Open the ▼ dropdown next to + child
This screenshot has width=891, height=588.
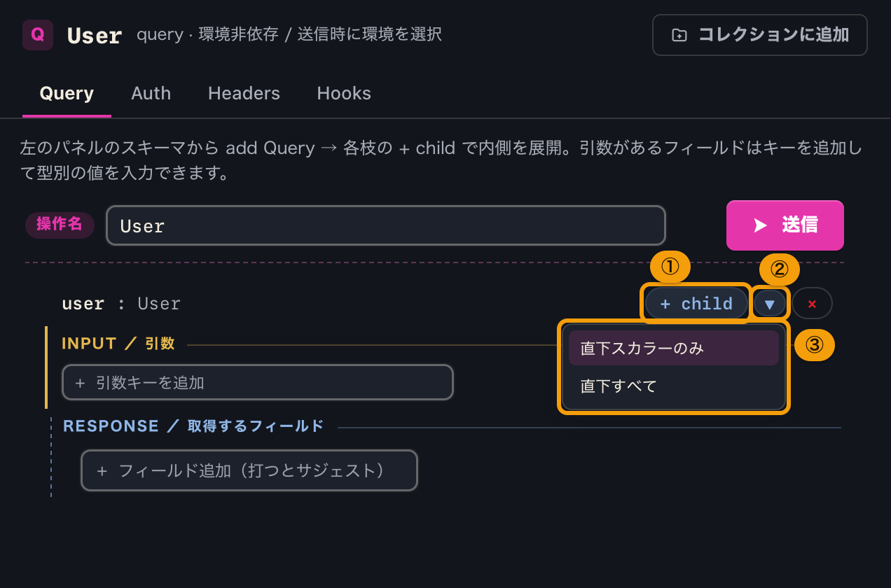[x=770, y=304]
